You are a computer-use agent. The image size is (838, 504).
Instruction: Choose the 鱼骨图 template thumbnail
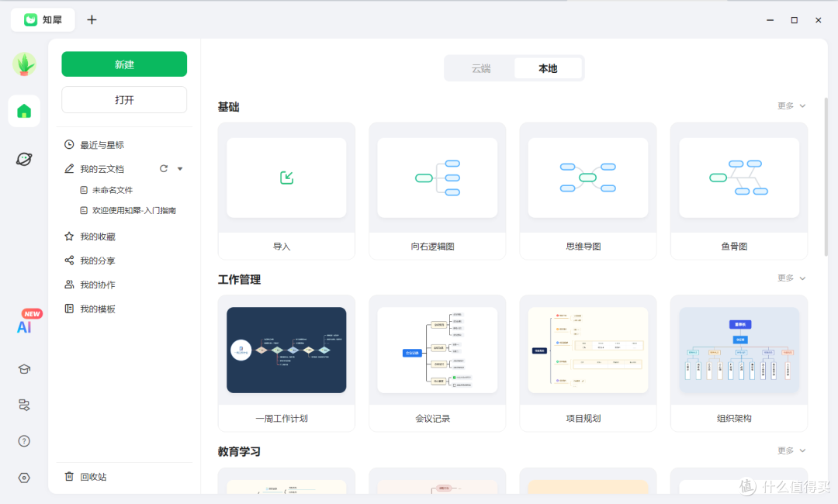tap(739, 178)
